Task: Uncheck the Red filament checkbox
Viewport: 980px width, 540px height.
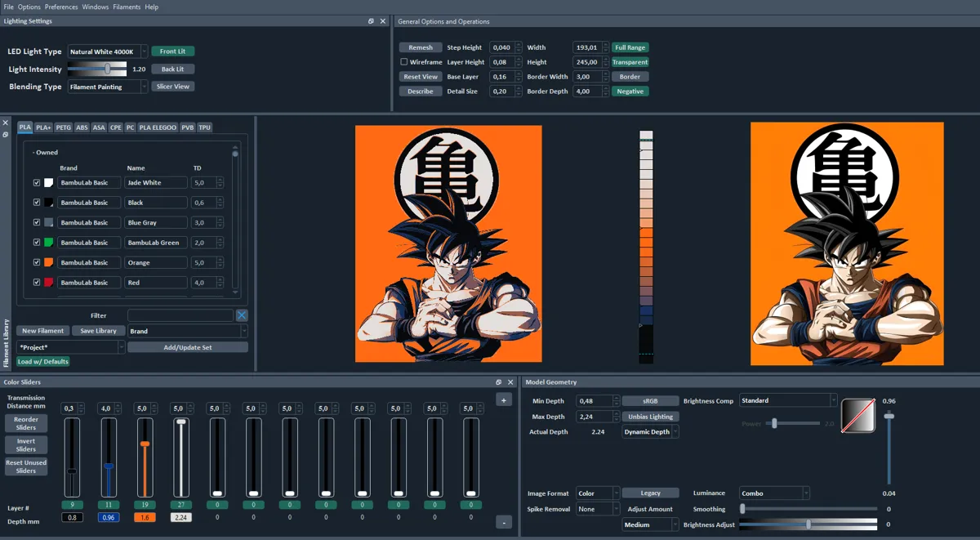Action: 37,283
